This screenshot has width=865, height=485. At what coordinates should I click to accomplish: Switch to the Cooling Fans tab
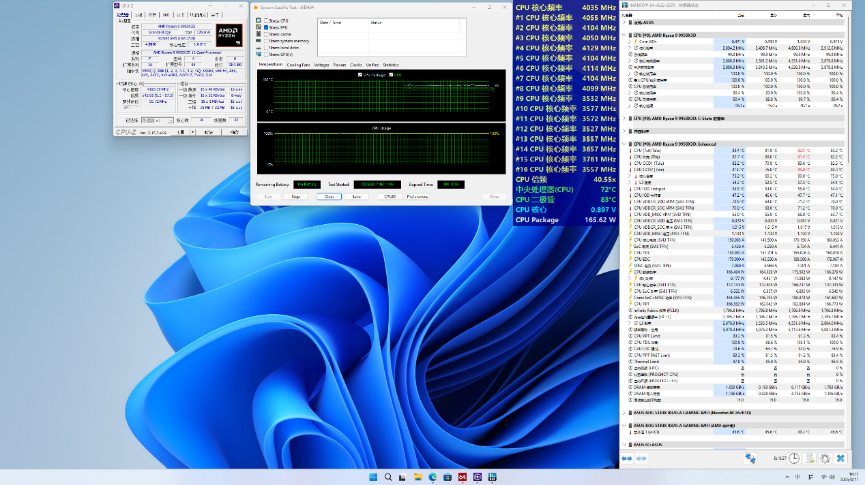[x=298, y=64]
